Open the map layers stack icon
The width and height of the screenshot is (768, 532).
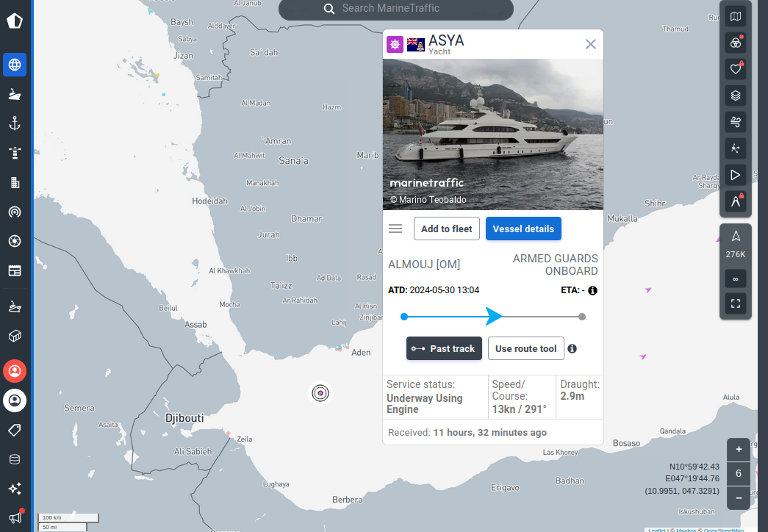(735, 96)
